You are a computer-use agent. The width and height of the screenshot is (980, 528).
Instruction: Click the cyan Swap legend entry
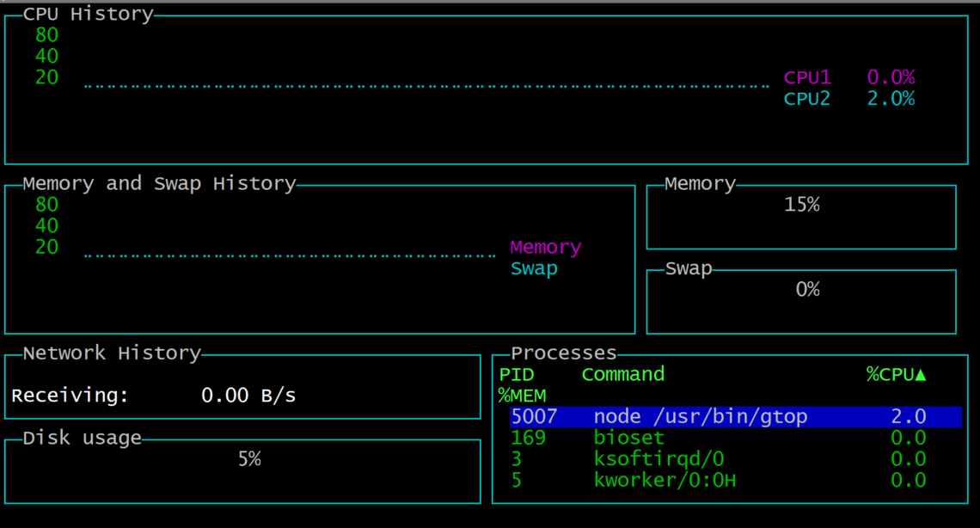click(x=534, y=268)
